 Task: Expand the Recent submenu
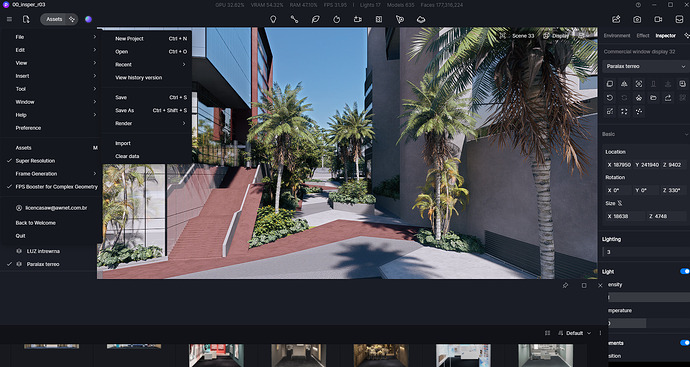[150, 65]
